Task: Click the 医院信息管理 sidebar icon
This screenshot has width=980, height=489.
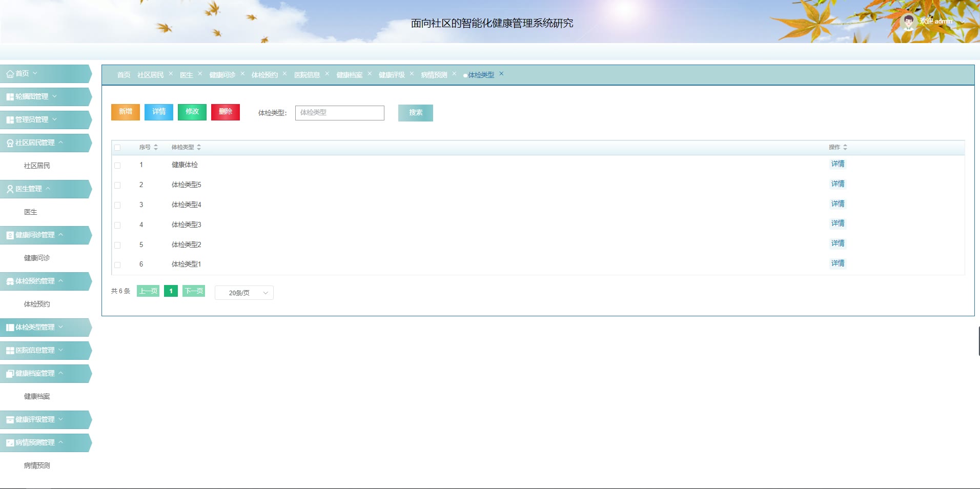Action: tap(10, 351)
